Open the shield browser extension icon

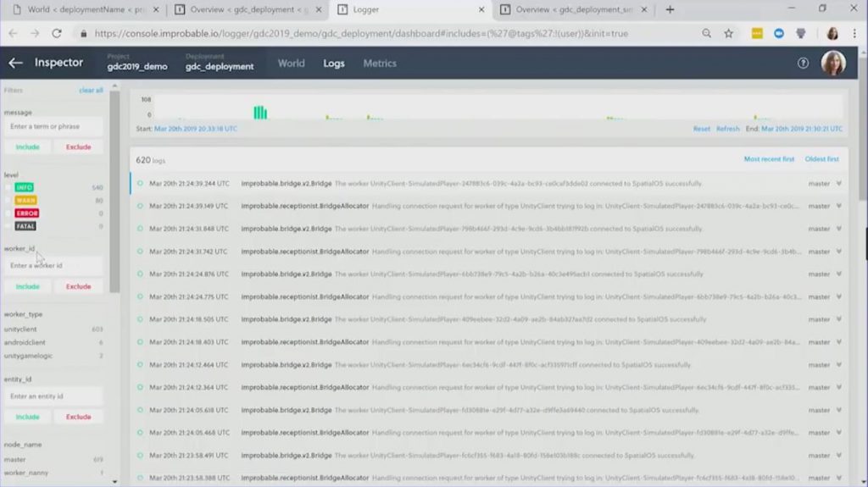pos(800,34)
